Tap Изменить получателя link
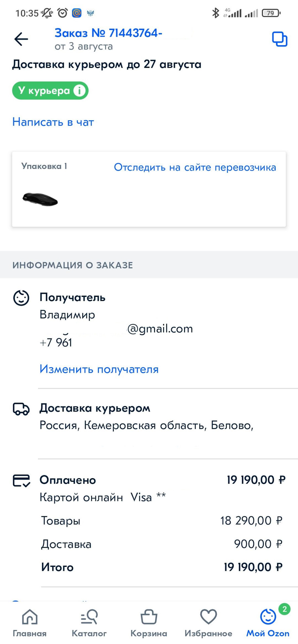Image resolution: width=298 pixels, height=644 pixels. (x=99, y=369)
